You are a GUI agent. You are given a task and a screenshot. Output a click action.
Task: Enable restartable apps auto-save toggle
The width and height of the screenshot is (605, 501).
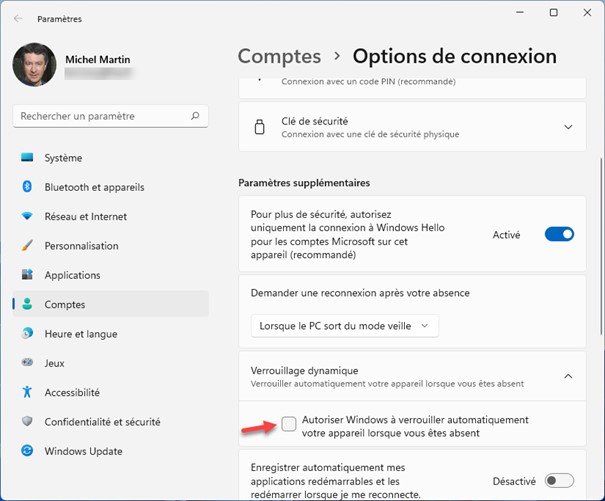point(559,481)
